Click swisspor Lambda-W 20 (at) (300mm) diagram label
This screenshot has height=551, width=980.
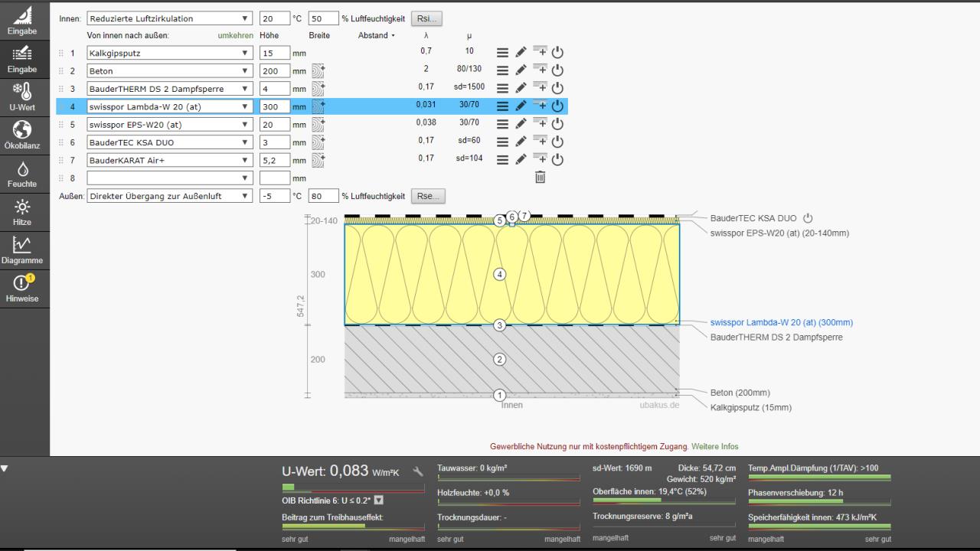click(x=782, y=322)
